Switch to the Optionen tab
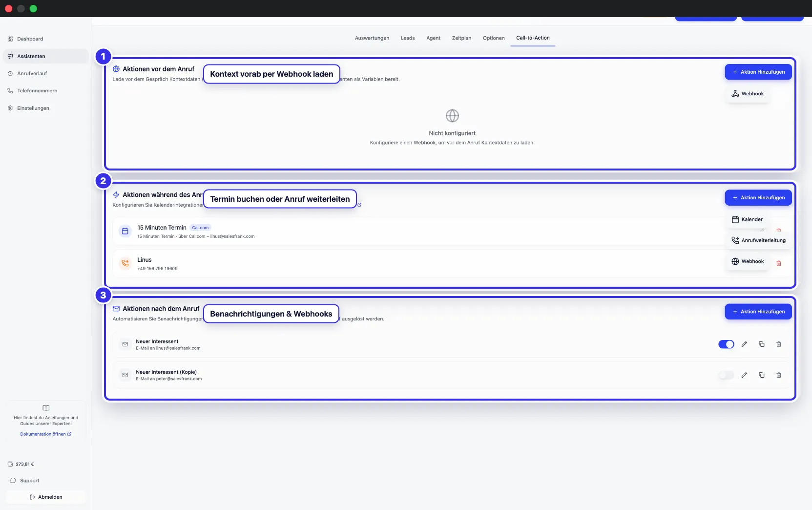This screenshot has width=812, height=510. coord(494,38)
